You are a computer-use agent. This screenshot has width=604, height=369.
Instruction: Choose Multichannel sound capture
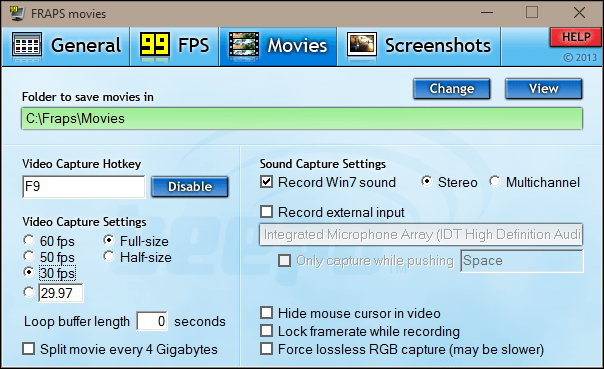coord(495,181)
